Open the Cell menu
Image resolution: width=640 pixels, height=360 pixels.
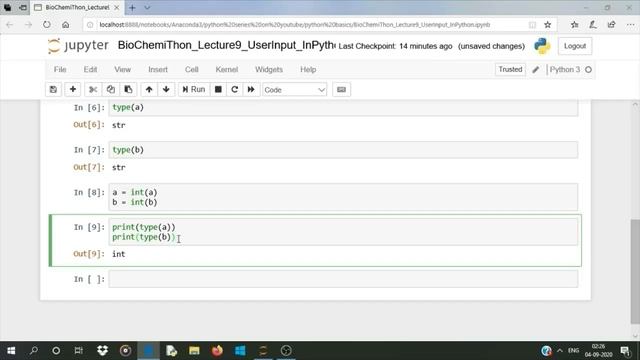[x=191, y=69]
